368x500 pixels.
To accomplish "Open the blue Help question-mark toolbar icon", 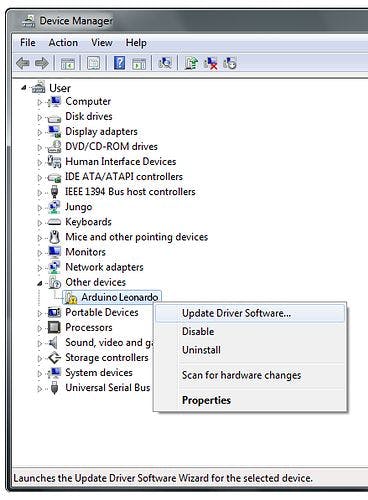I will [x=119, y=63].
